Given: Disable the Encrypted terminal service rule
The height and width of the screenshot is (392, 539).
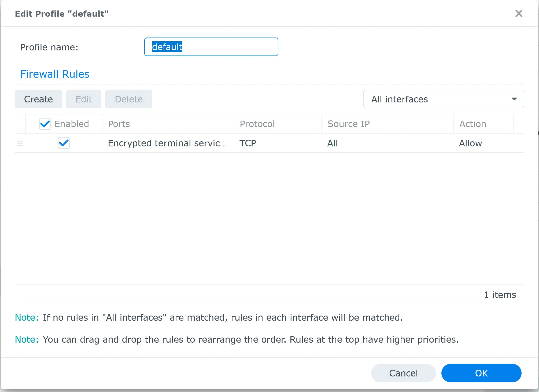Looking at the screenshot, I should pos(64,143).
